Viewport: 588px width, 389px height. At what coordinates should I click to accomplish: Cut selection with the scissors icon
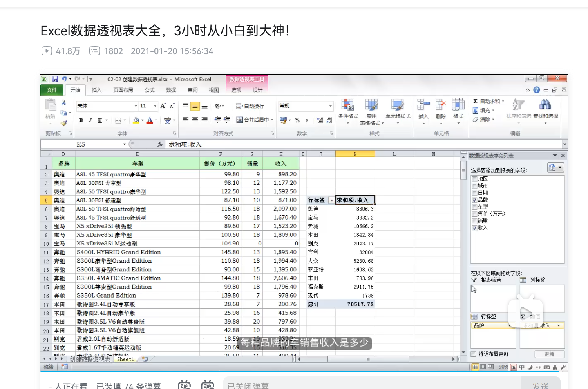[63, 103]
